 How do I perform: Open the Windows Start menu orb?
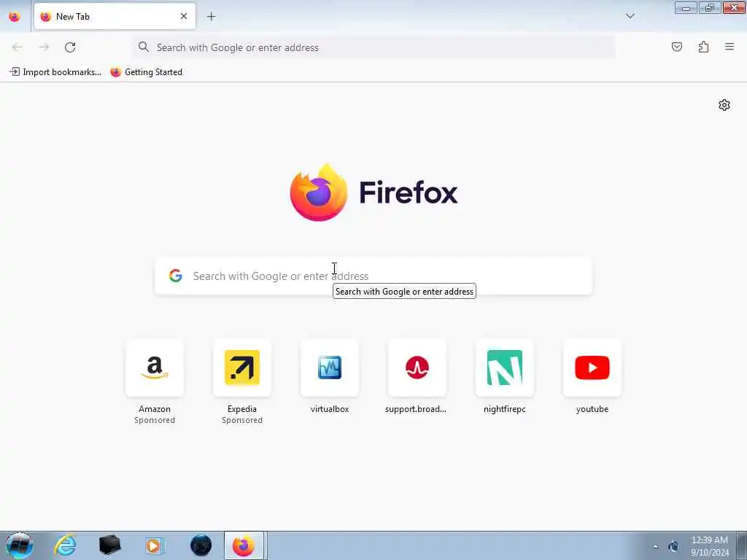pos(19,545)
